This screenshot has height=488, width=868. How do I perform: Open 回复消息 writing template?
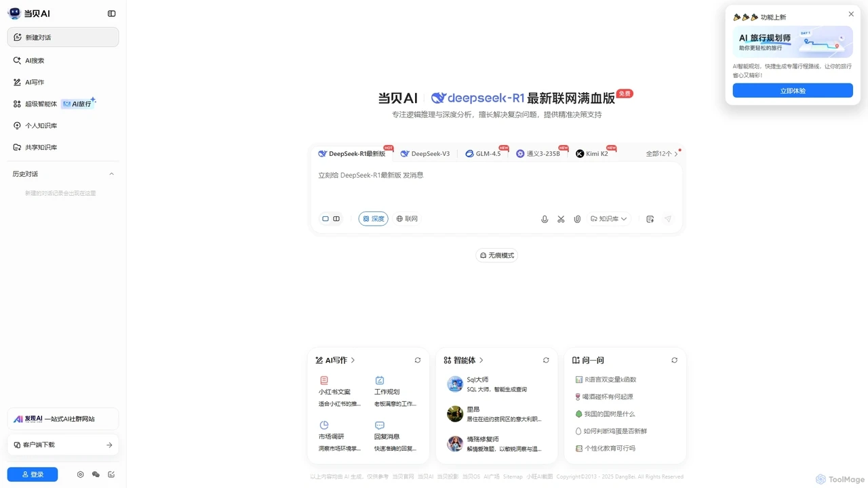click(x=395, y=436)
